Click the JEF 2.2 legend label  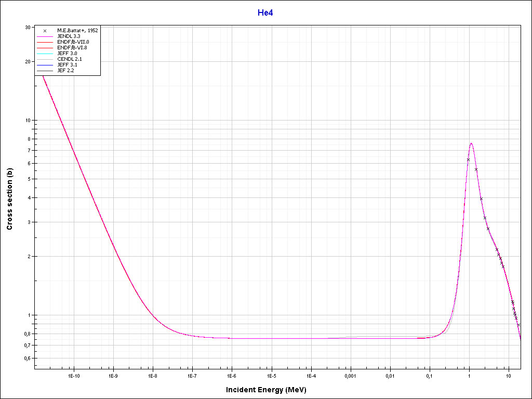click(x=65, y=71)
